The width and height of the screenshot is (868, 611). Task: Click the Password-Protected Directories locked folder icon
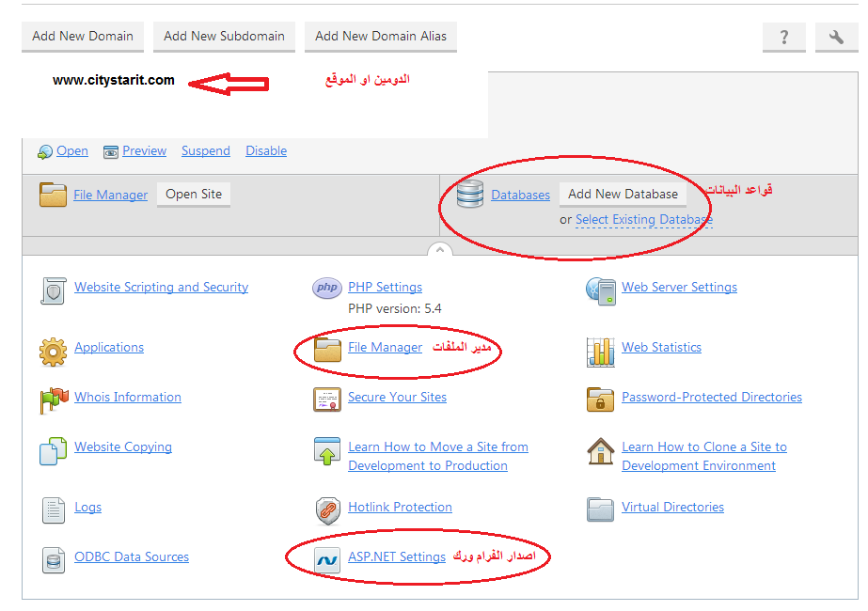601,399
